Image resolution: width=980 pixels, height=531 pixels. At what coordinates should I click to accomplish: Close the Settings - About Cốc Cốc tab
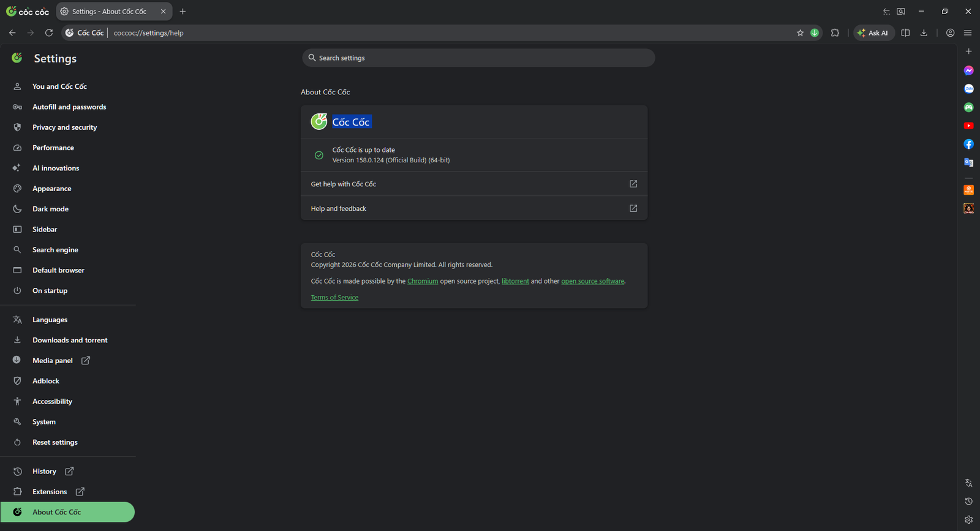pyautogui.click(x=164, y=12)
